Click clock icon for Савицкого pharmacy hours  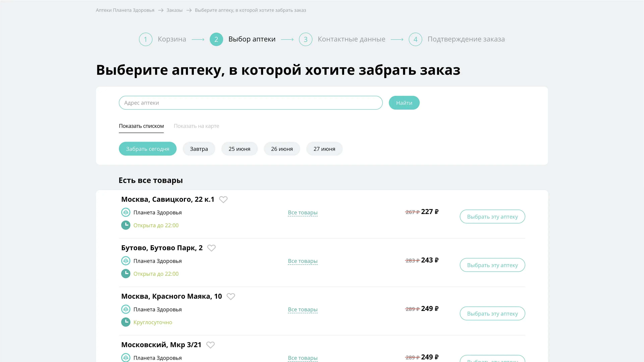(126, 225)
